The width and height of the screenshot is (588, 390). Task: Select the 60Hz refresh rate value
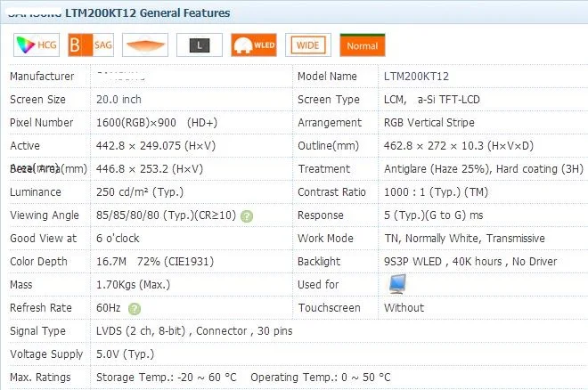(109, 308)
